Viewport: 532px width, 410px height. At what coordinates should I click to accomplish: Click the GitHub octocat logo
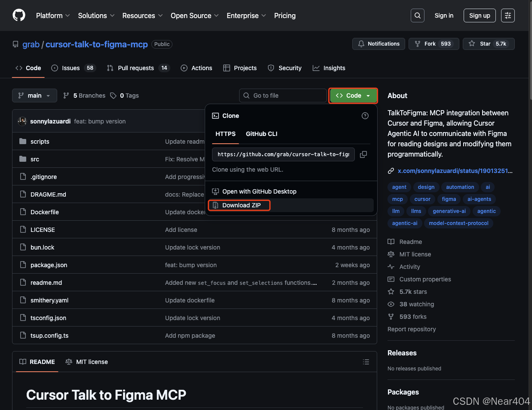point(18,15)
